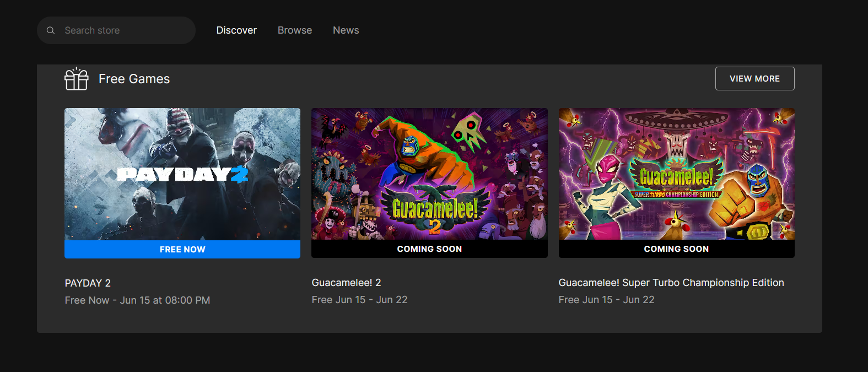
Task: Click the Free Games section heading
Action: [134, 79]
